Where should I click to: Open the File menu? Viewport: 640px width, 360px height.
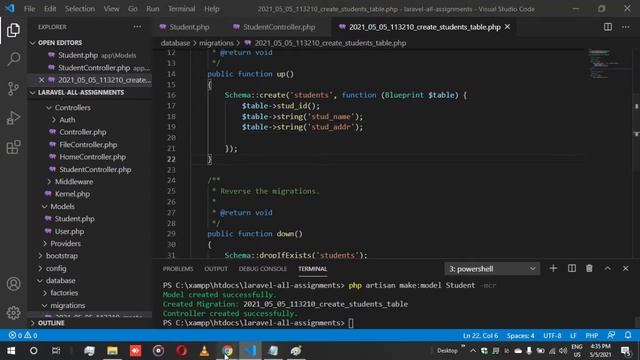coord(29,9)
